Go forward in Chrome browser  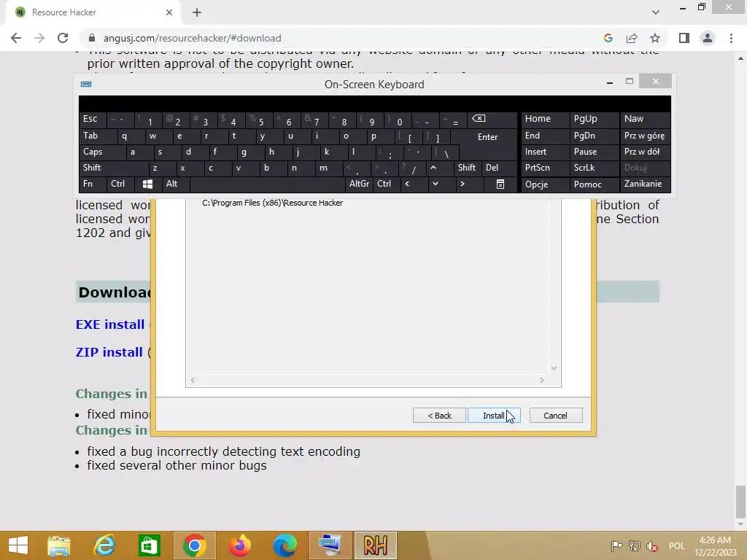tap(39, 38)
